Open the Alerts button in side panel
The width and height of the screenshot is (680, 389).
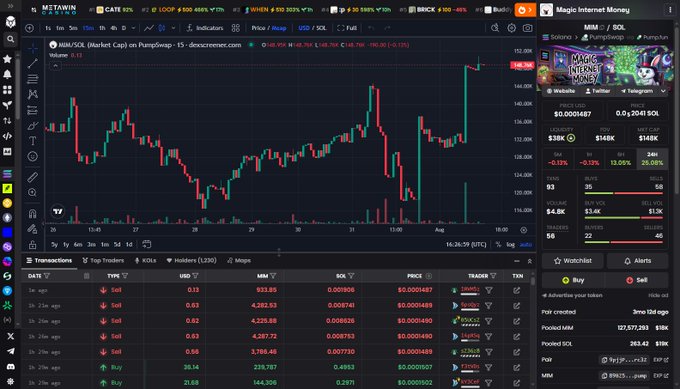point(638,261)
